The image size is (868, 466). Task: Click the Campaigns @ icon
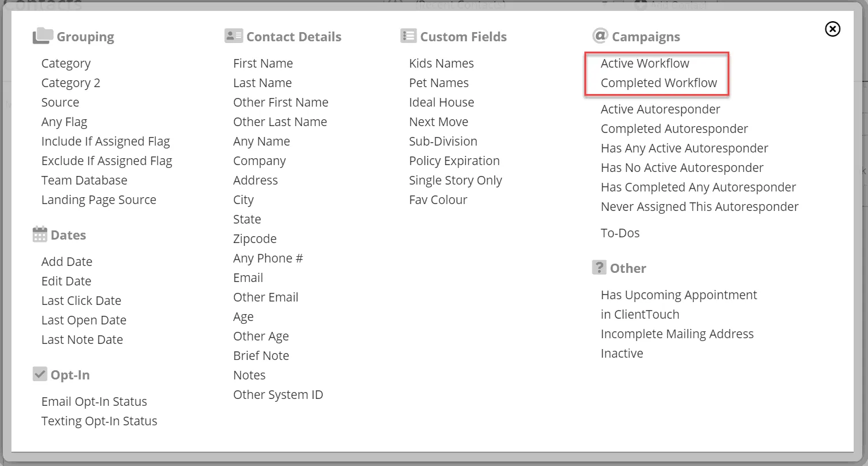pos(600,36)
